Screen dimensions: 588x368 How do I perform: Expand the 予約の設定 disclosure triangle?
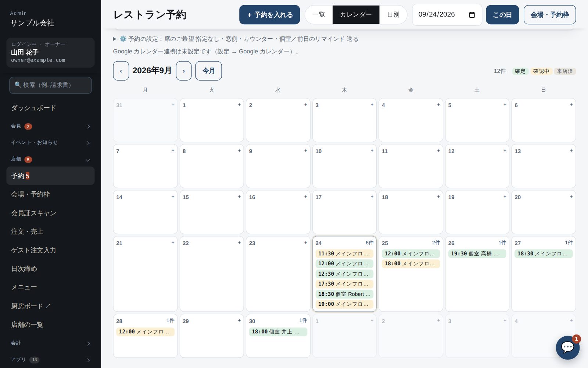[x=115, y=39]
